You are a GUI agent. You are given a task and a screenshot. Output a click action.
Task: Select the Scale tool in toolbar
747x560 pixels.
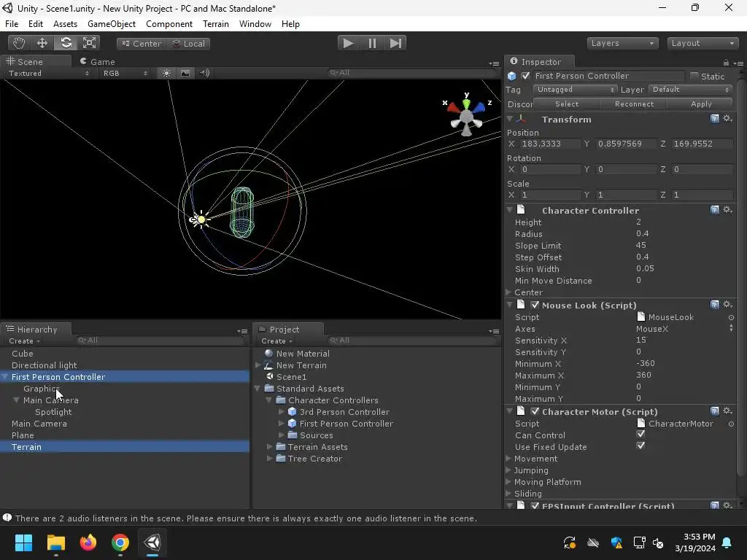coord(89,43)
